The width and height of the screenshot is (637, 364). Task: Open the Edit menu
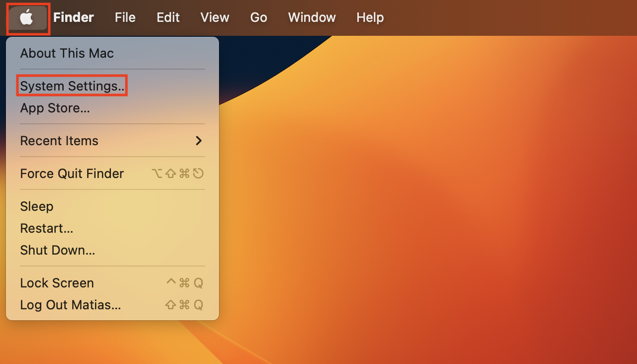(x=168, y=18)
